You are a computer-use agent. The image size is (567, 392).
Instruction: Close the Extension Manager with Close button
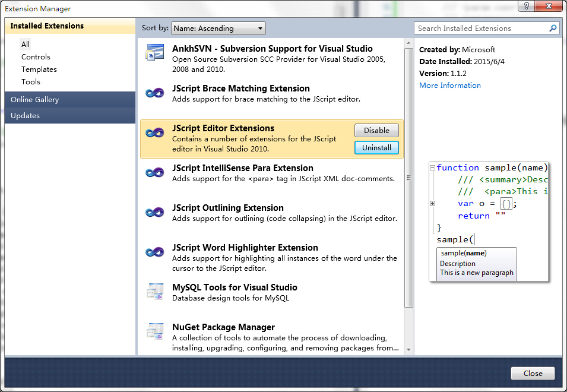[533, 373]
